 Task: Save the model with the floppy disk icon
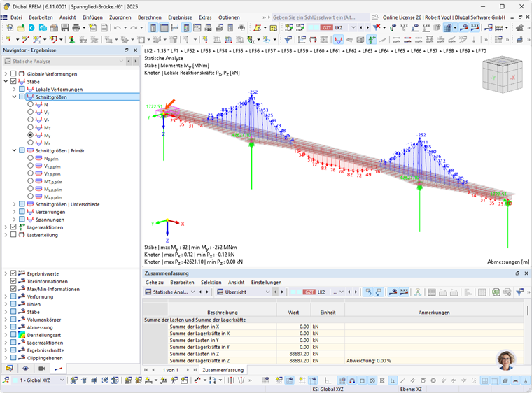[65, 28]
